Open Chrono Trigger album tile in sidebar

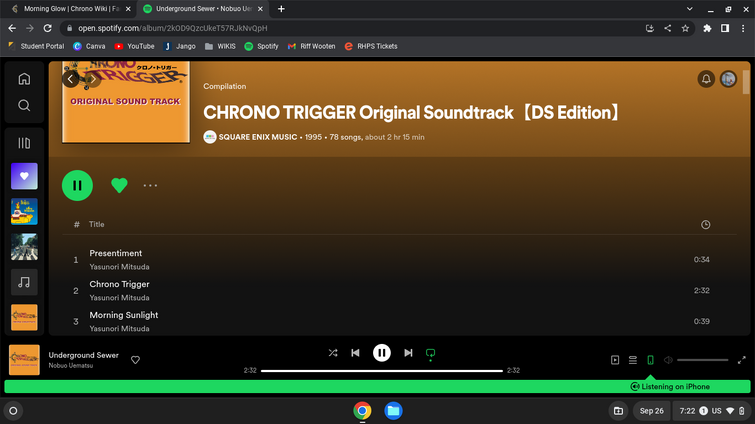pos(24,317)
